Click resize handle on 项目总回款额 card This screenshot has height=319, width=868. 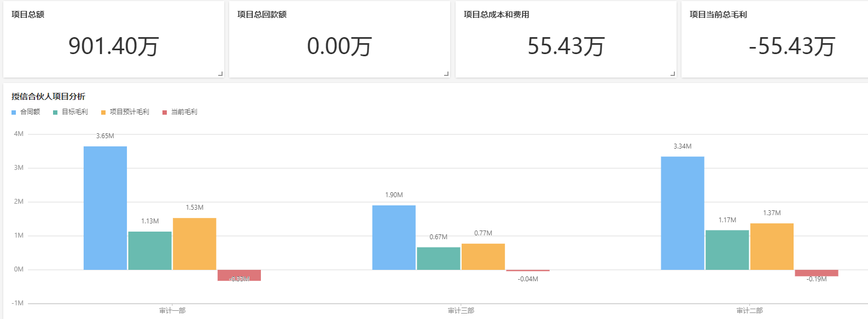446,74
